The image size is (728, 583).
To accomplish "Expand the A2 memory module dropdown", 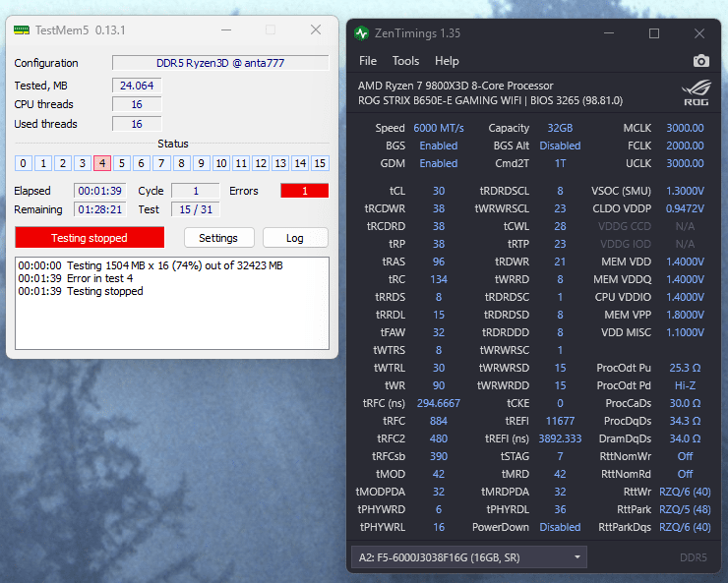I will coord(469,557).
